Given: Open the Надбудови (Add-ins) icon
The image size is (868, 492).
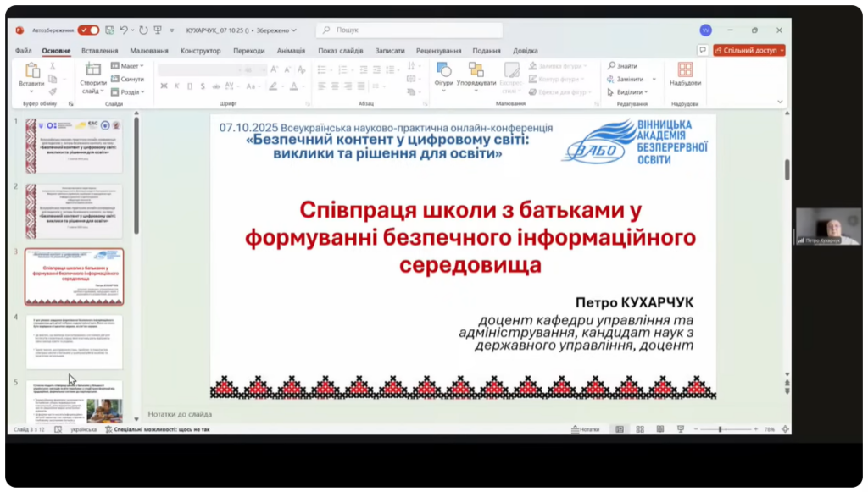Looking at the screenshot, I should coord(685,71).
